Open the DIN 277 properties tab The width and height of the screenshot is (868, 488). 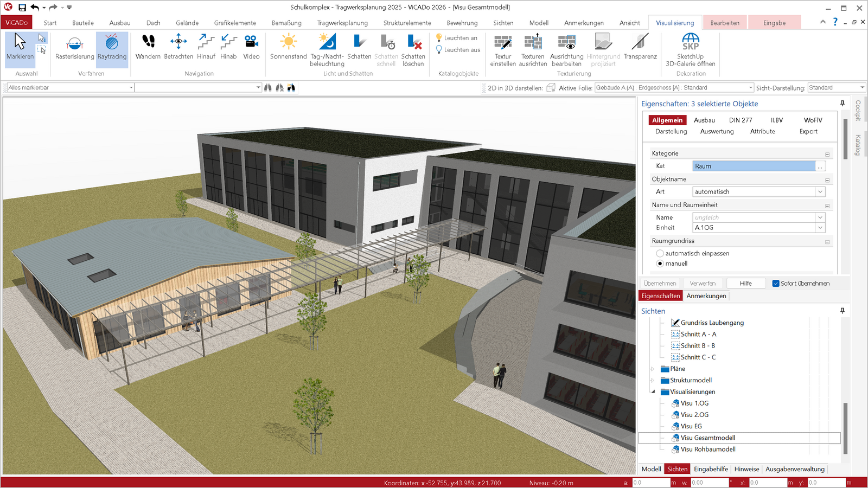tap(740, 120)
